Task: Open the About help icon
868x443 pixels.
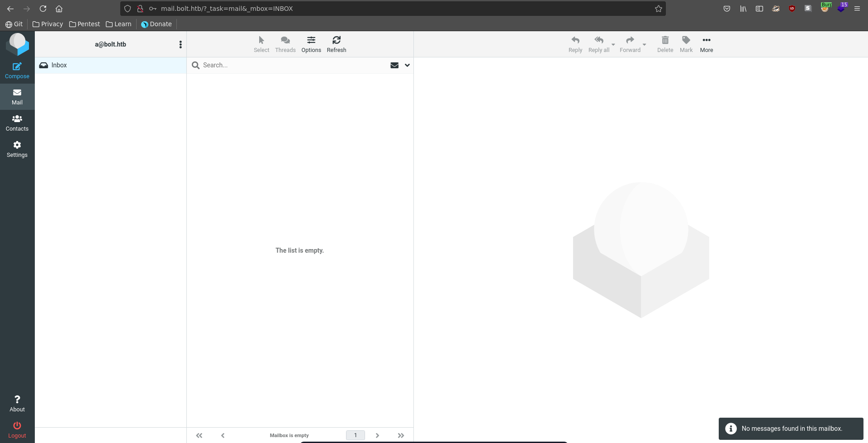Action: 17,400
